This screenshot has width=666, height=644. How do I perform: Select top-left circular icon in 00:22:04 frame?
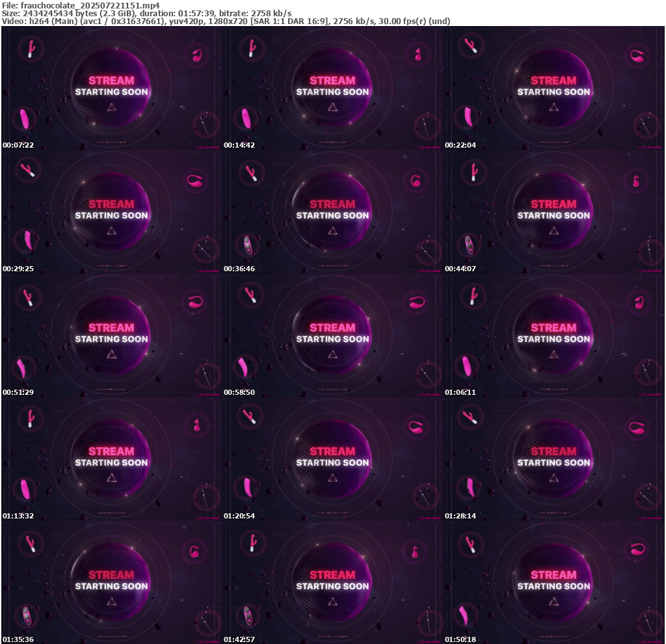click(x=472, y=46)
